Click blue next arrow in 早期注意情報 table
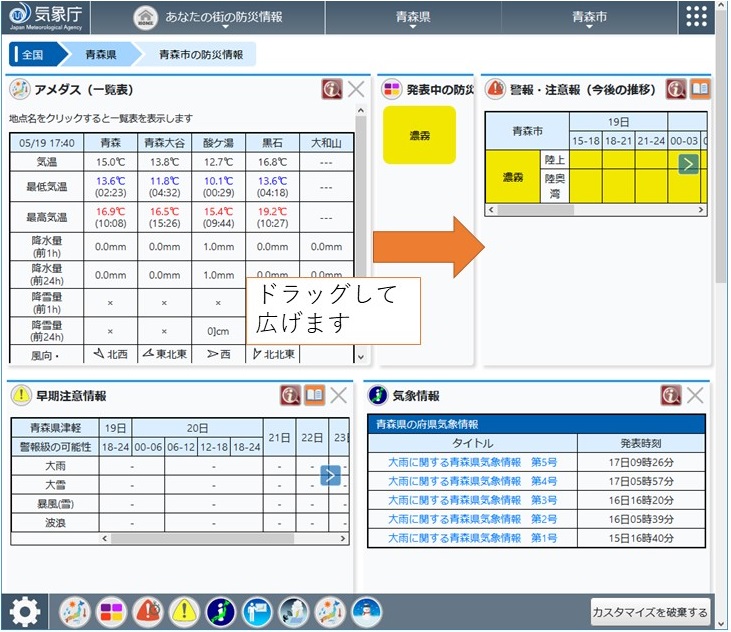This screenshot has height=632, width=731. (331, 476)
